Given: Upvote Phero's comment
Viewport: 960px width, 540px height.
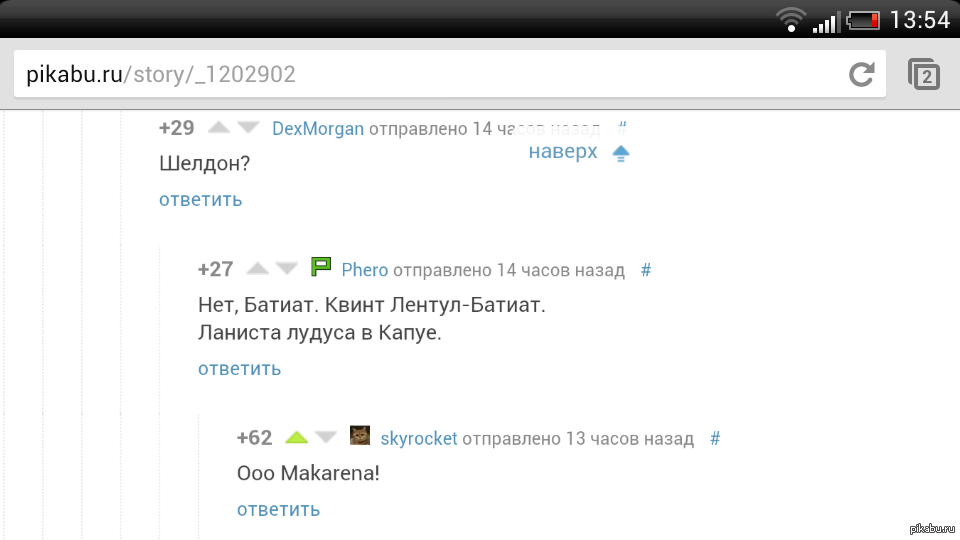Looking at the screenshot, I should (x=257, y=268).
